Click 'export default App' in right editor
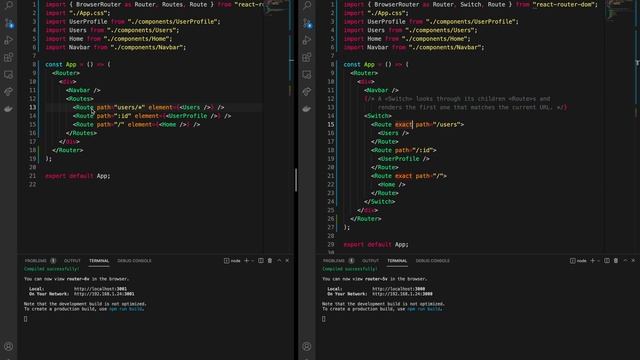Screen dimensions: 640x360 tap(376, 244)
